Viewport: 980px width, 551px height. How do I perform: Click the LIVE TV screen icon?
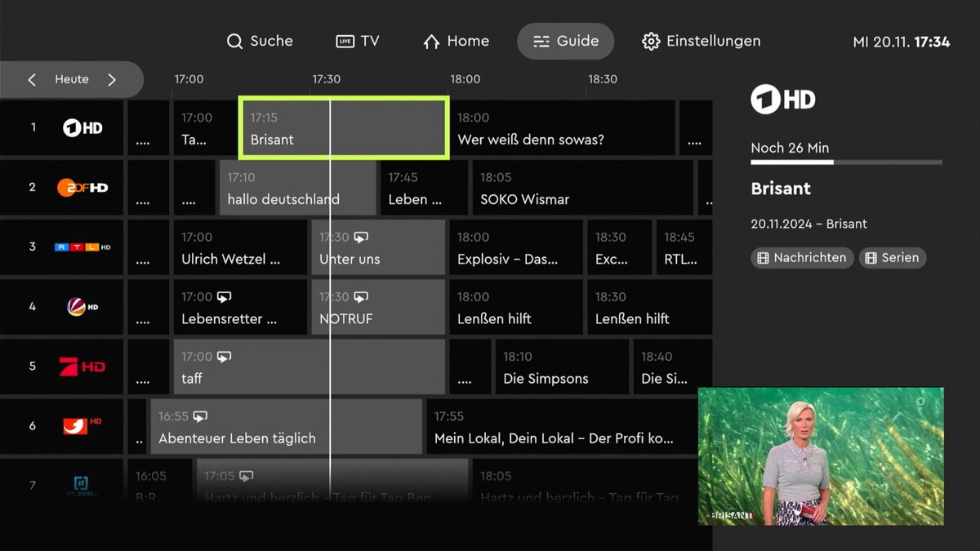tap(345, 41)
